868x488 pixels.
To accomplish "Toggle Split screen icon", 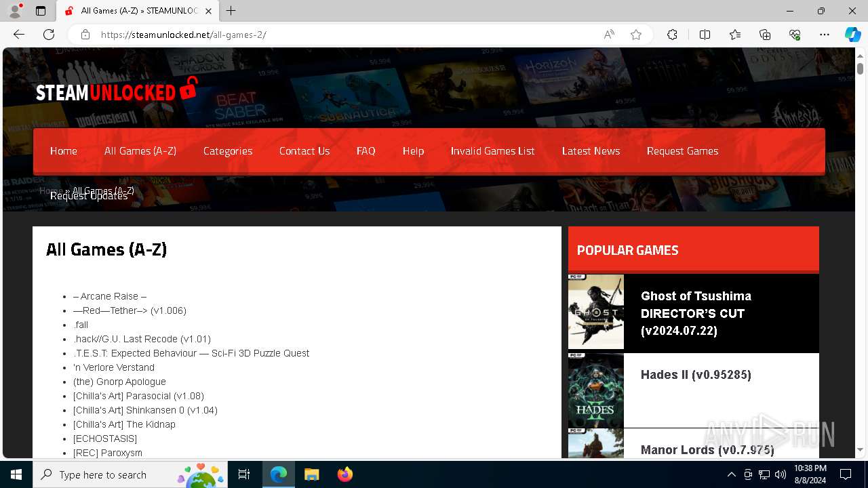I will [x=705, y=35].
